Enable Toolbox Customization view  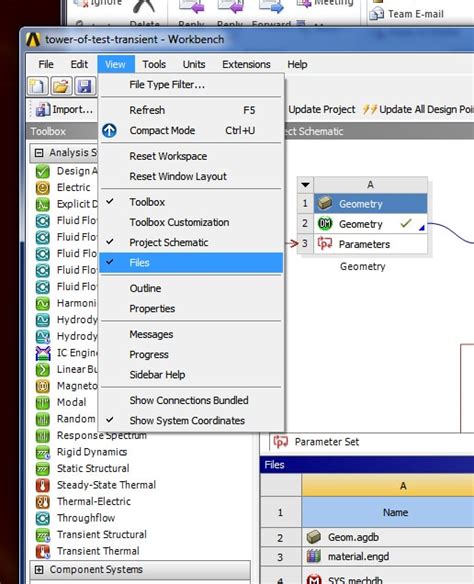pos(191,222)
